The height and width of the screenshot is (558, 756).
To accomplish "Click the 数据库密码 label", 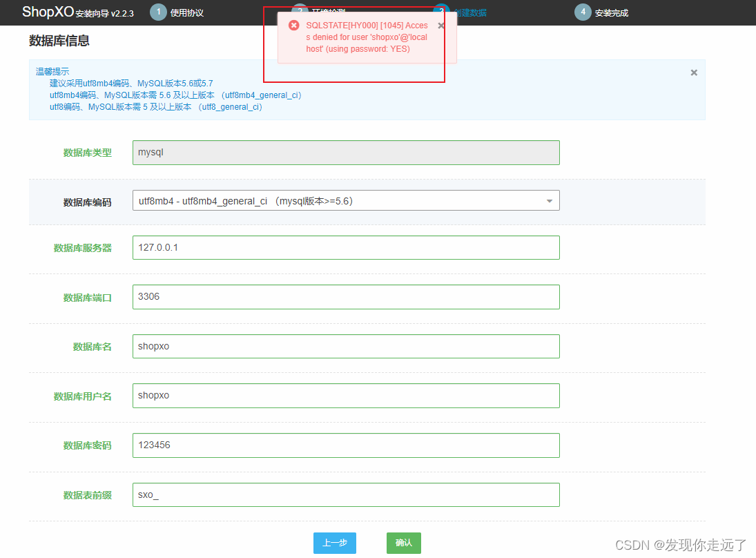I will tap(87, 445).
